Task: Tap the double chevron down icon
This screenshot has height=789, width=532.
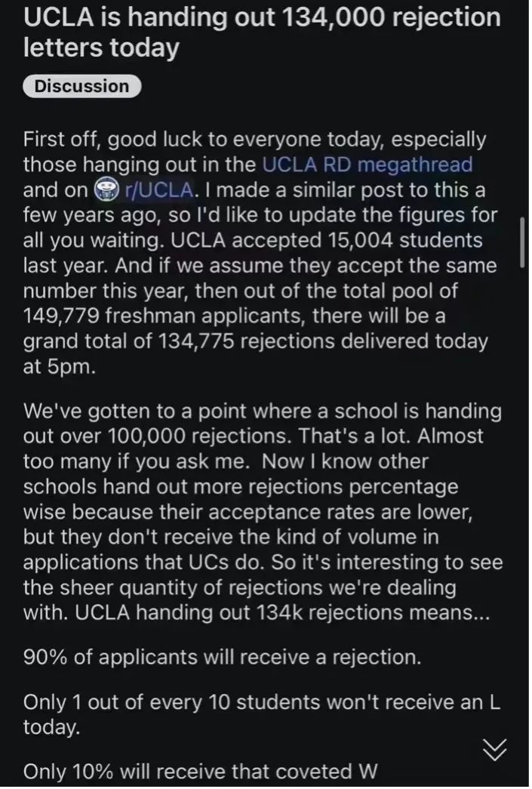Action: (495, 750)
